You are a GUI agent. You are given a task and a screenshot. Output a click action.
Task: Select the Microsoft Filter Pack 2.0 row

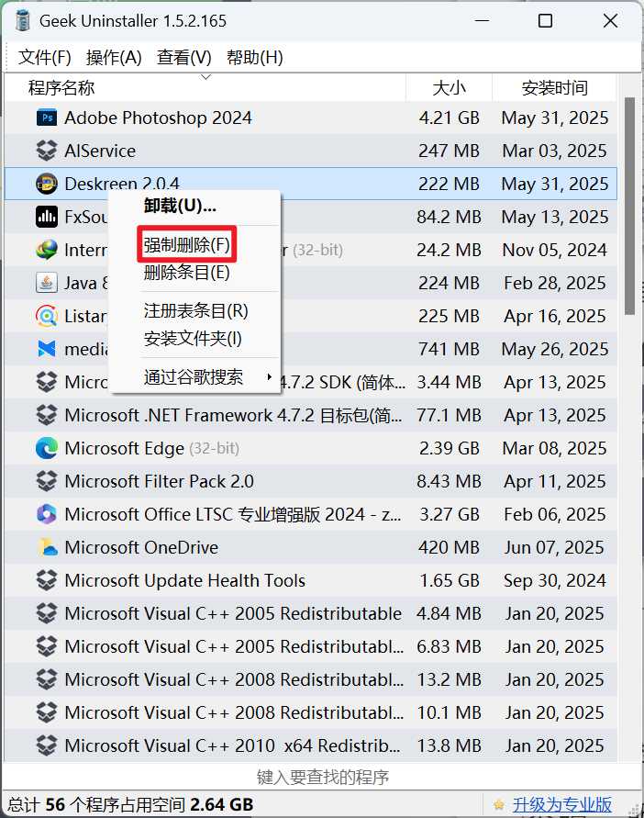tap(311, 481)
